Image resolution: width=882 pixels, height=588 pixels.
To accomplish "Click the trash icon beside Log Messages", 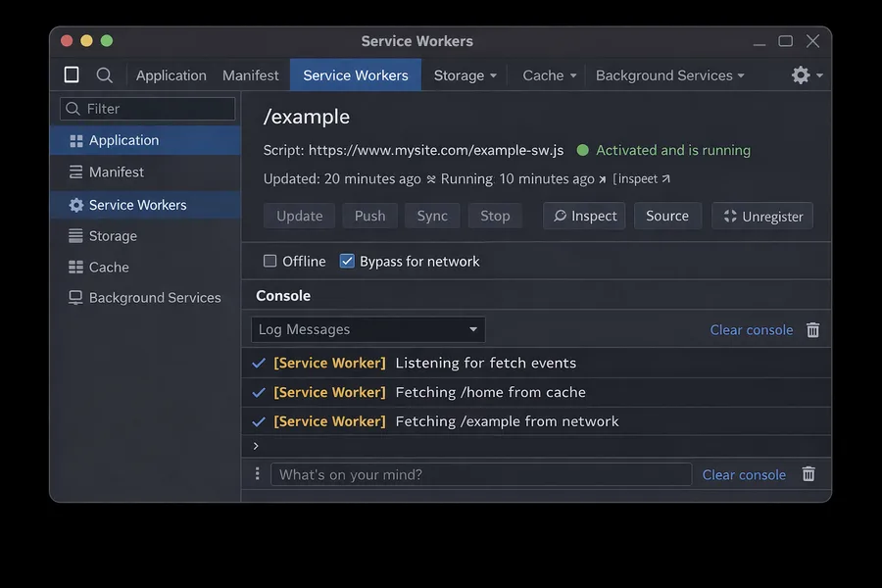I will (x=812, y=329).
